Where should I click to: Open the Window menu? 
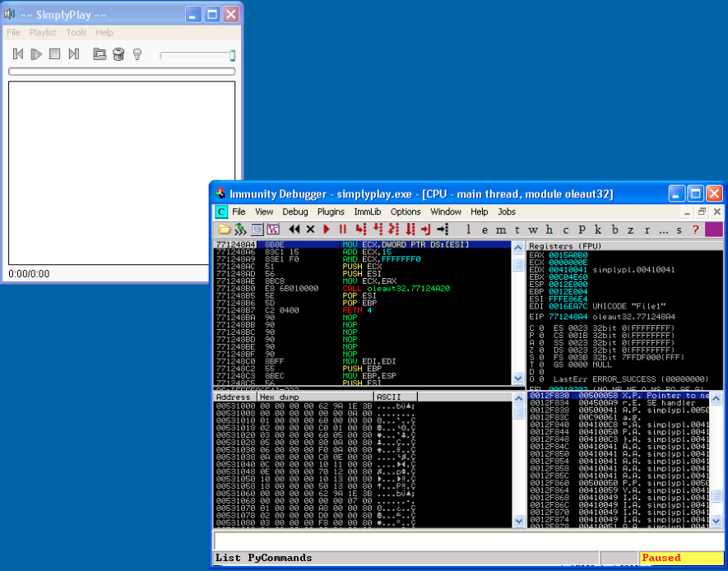pyautogui.click(x=446, y=211)
